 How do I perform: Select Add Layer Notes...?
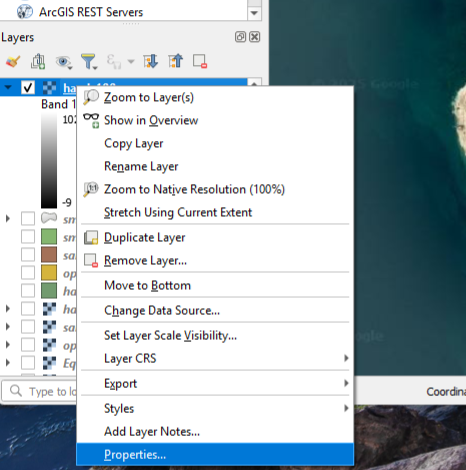pyautogui.click(x=215, y=431)
